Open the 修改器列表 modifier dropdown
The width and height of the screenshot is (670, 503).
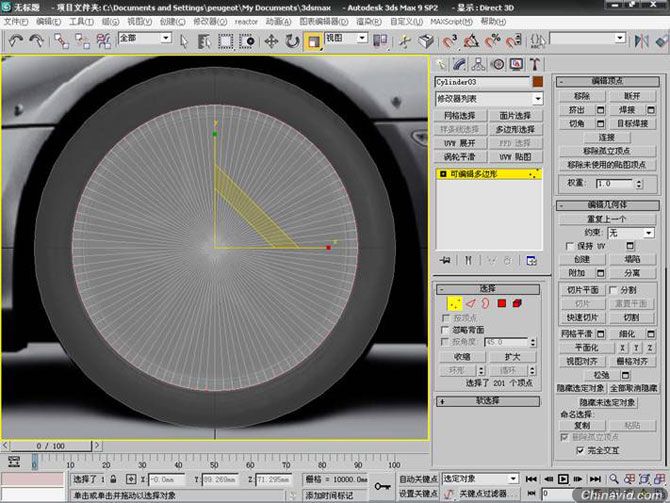point(489,99)
